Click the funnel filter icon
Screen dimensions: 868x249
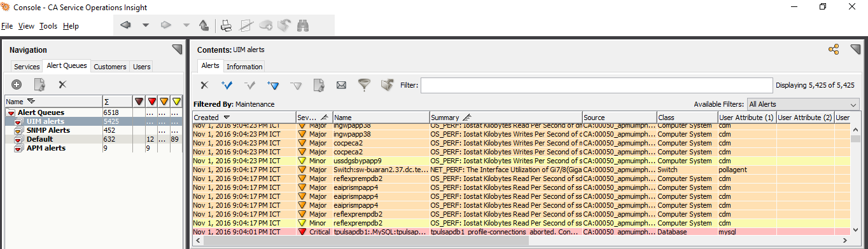(x=364, y=85)
